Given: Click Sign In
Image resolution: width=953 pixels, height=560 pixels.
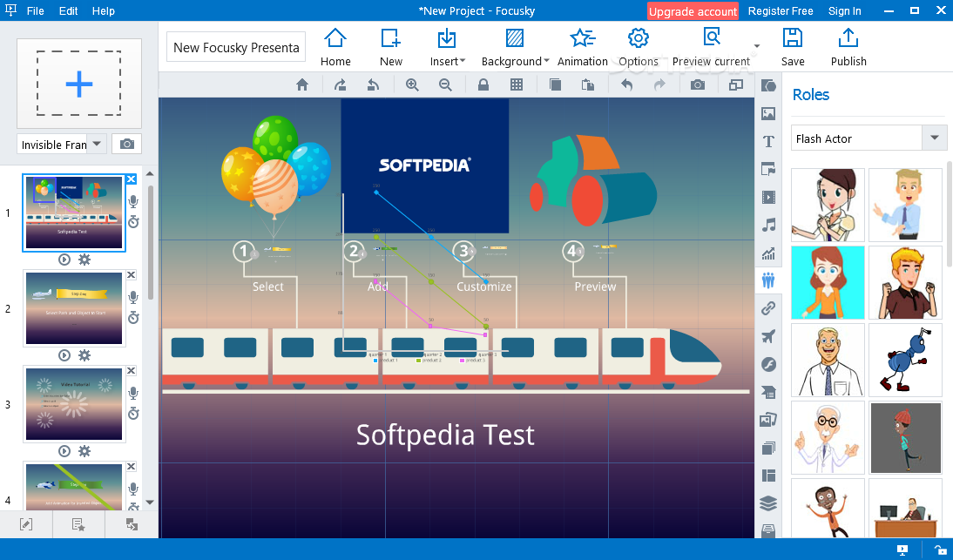Looking at the screenshot, I should click(844, 11).
